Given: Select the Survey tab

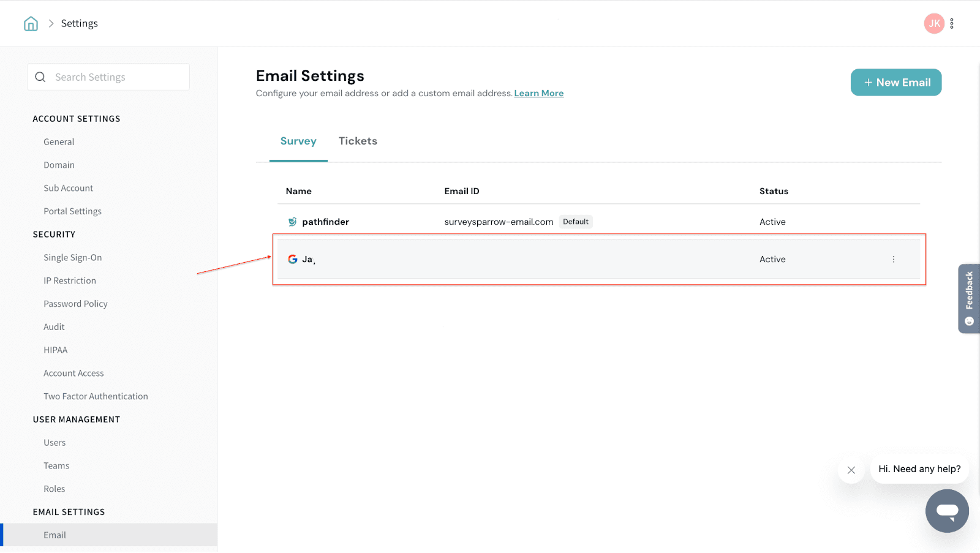Looking at the screenshot, I should [x=298, y=141].
